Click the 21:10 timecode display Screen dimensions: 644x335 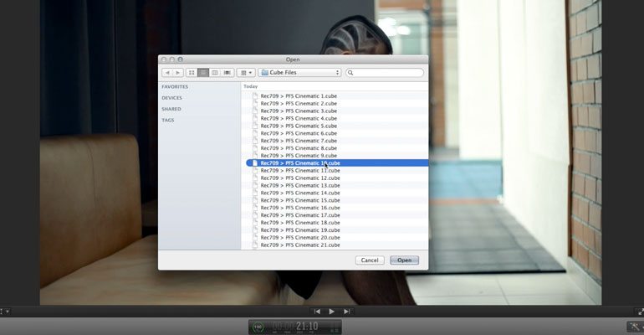pyautogui.click(x=307, y=327)
